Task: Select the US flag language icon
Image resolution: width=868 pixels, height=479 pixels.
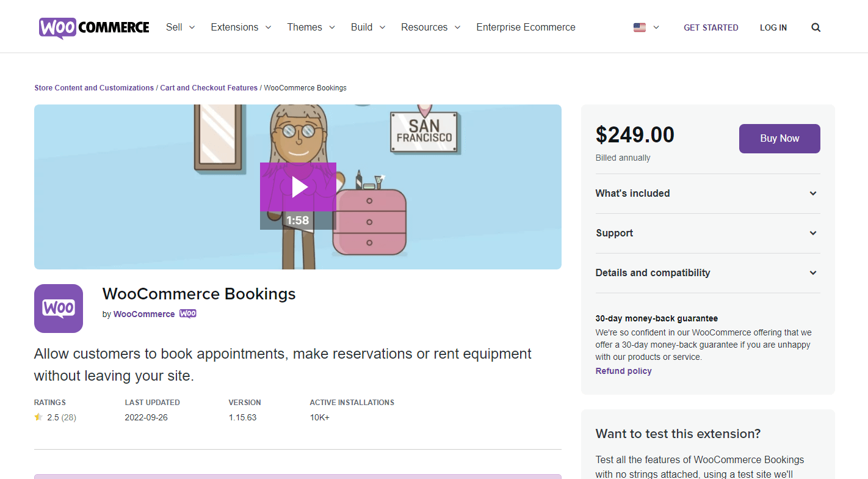Action: click(x=640, y=27)
